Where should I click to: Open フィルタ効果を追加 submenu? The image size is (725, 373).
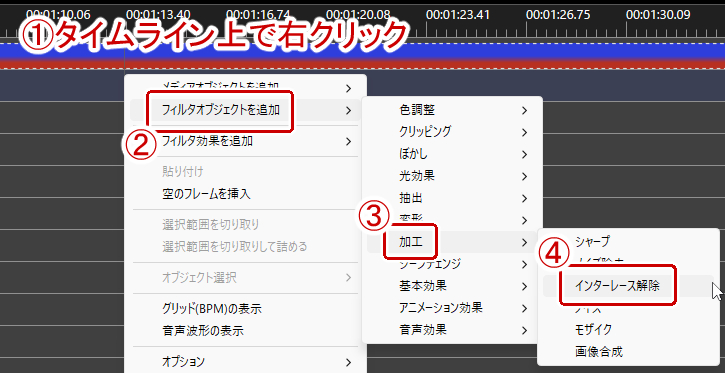[x=246, y=141]
